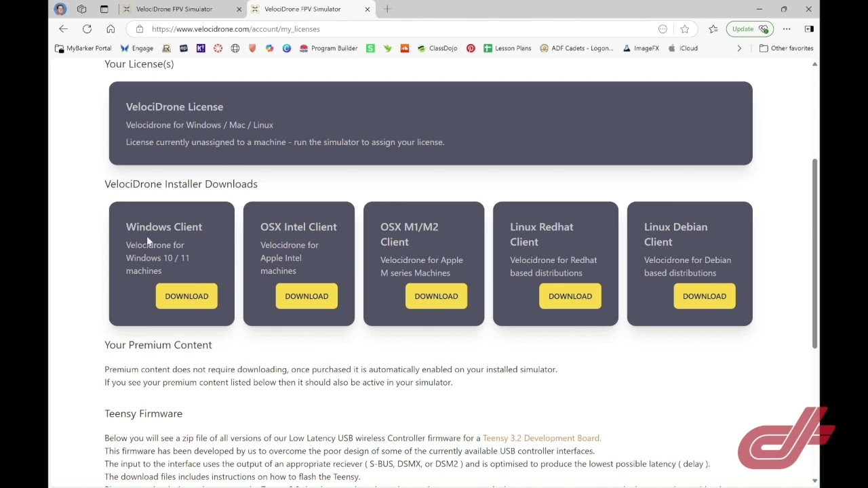Expand the favorites bar overflow chevron
Viewport: 868px width, 488px height.
pos(739,48)
